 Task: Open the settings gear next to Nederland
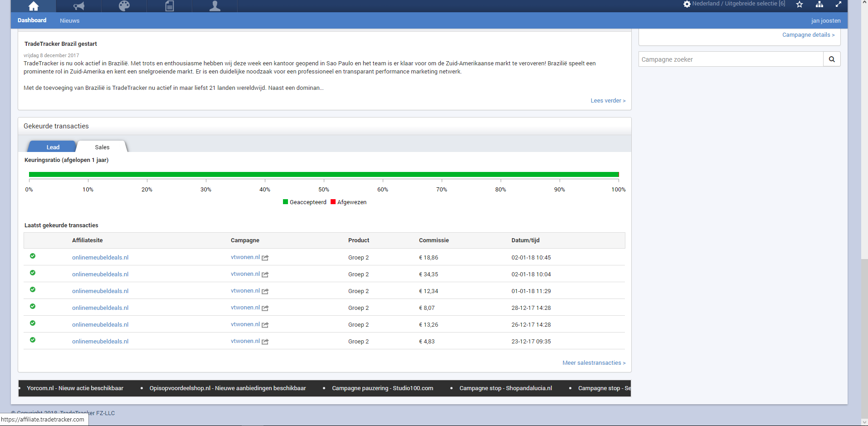coord(687,4)
